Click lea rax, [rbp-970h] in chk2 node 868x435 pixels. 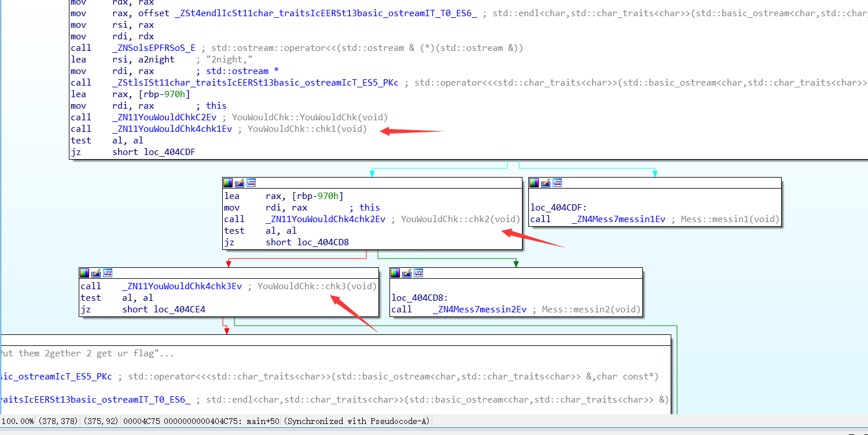click(284, 196)
